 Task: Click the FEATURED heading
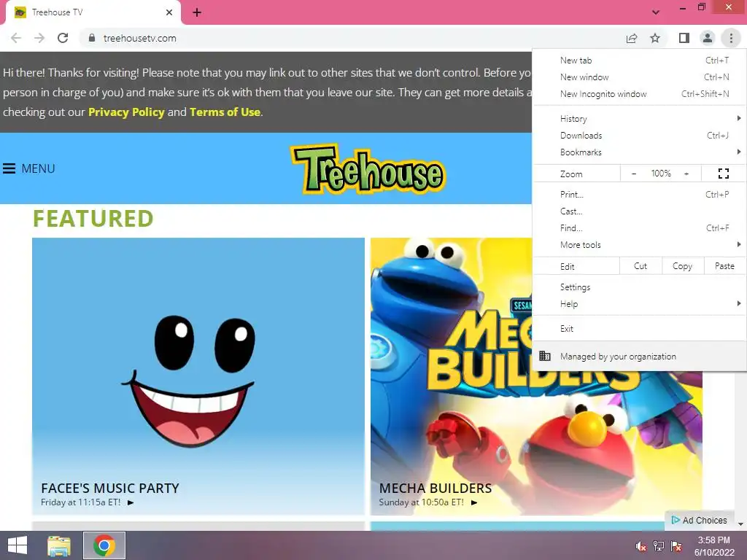(93, 219)
